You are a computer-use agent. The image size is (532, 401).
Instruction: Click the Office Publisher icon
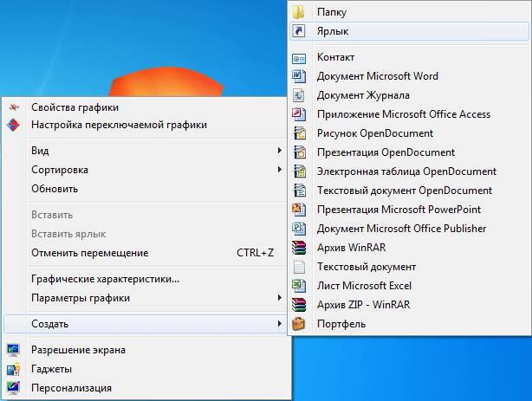(x=299, y=229)
